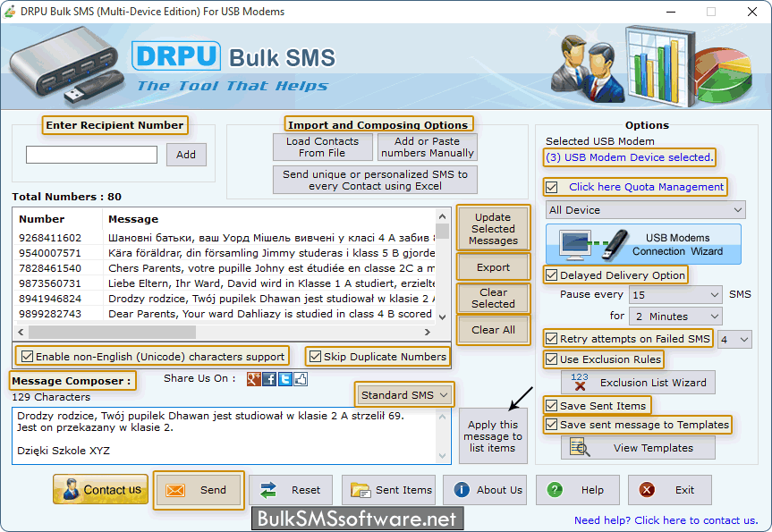Open the Standard SMS type dropdown
This screenshot has width=772, height=532.
(404, 395)
